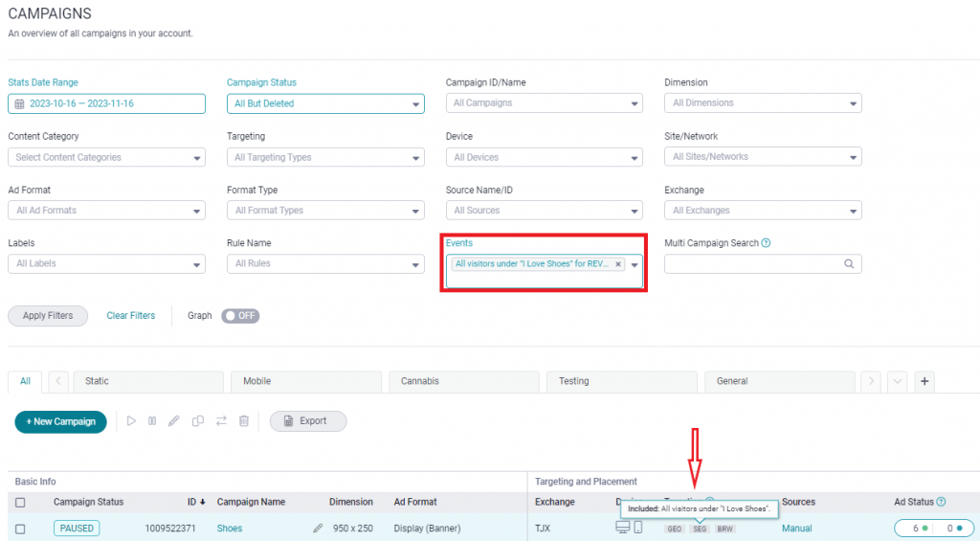
Task: Click the transfer arrows toolbar icon
Action: (221, 421)
